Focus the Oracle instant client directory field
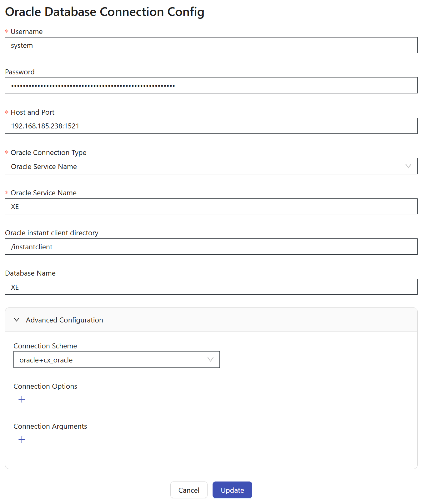 (211, 247)
